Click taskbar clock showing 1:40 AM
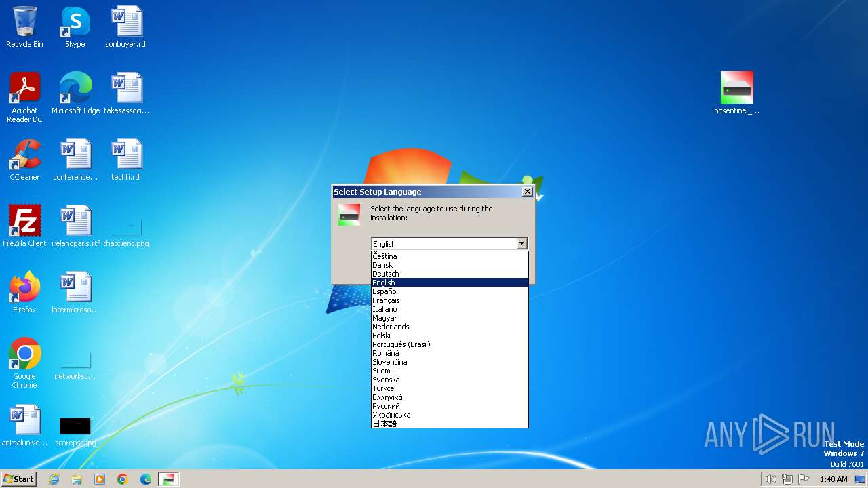The image size is (868, 488). point(833,479)
